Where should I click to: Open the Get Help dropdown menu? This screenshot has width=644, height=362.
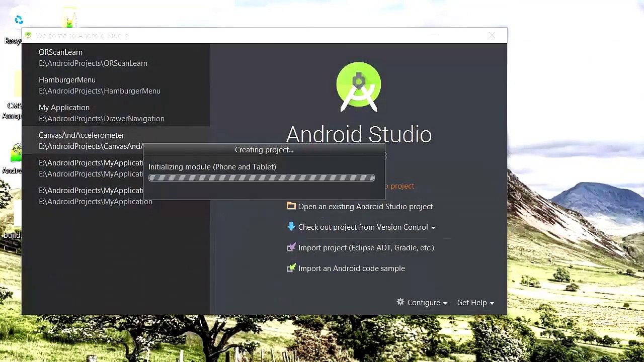coord(475,303)
